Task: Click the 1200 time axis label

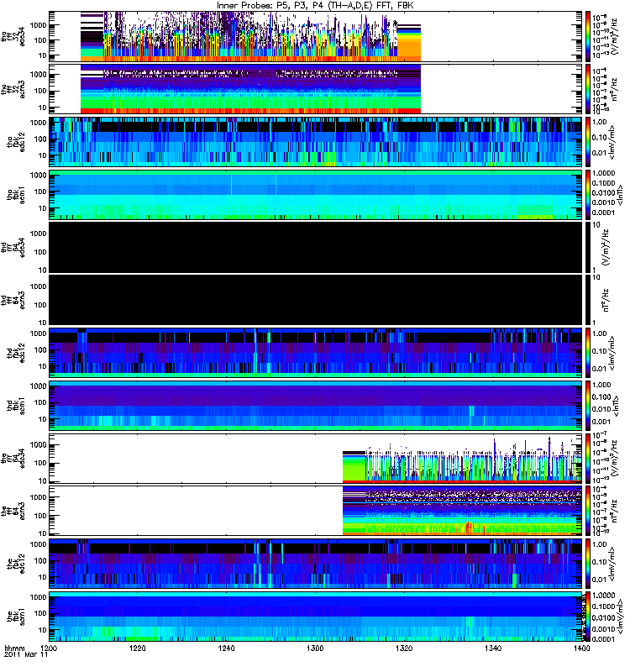Action: pos(49,648)
